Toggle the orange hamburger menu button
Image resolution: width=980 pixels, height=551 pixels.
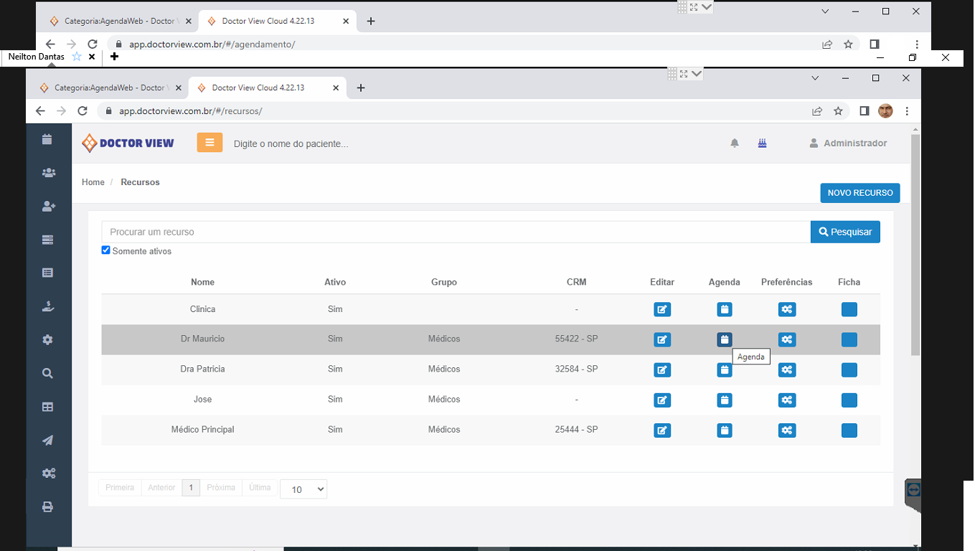(x=209, y=143)
